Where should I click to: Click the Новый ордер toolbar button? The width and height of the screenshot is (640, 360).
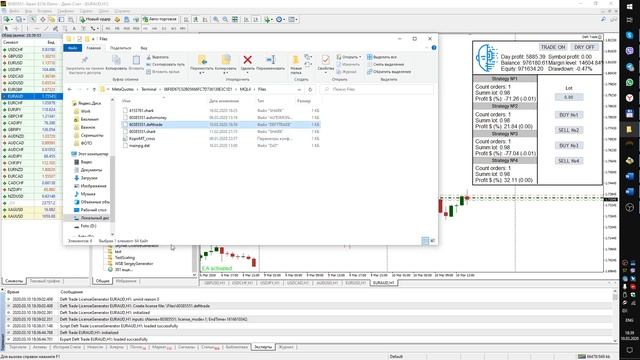[95, 19]
